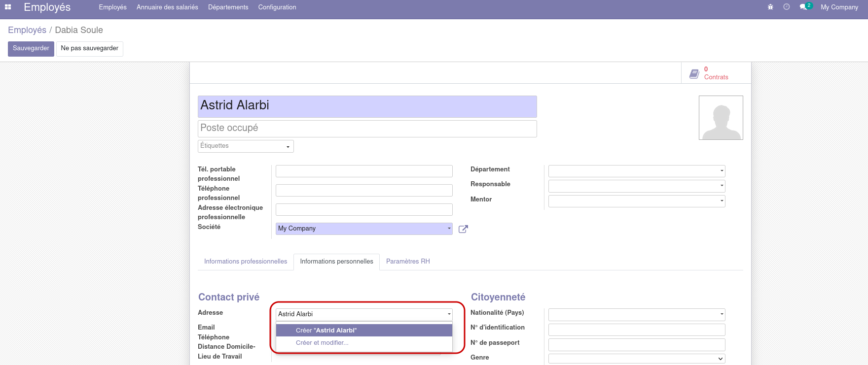Click the debug bug icon
This screenshot has width=868, height=365.
point(770,7)
